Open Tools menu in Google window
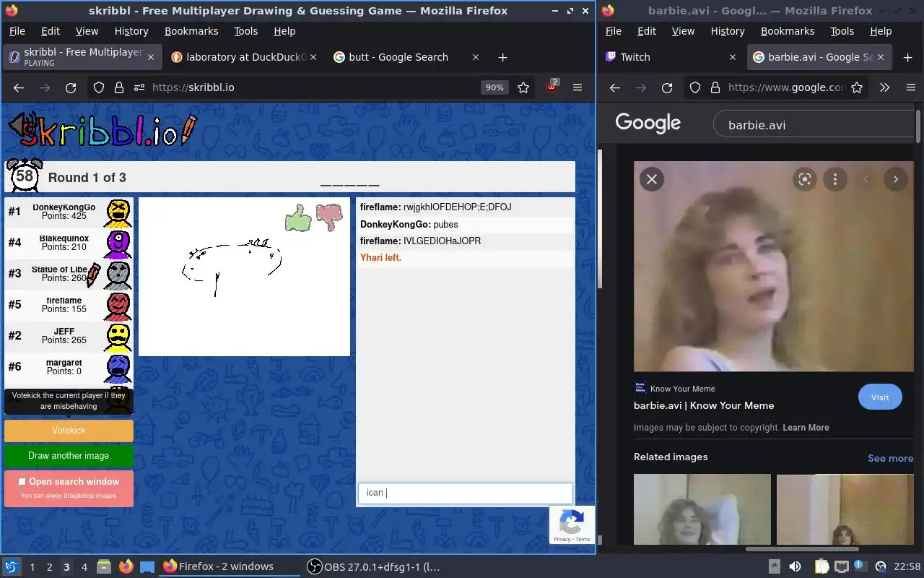 pyautogui.click(x=842, y=31)
